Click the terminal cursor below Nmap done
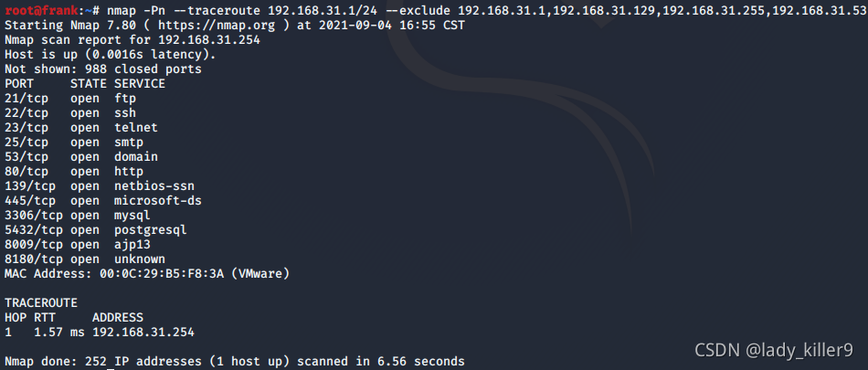Viewport: 868px width, 370px height. pyautogui.click(x=111, y=367)
